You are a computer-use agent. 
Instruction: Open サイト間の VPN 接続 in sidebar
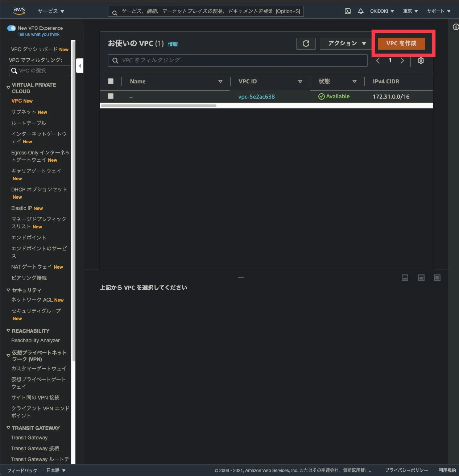pyautogui.click(x=35, y=398)
